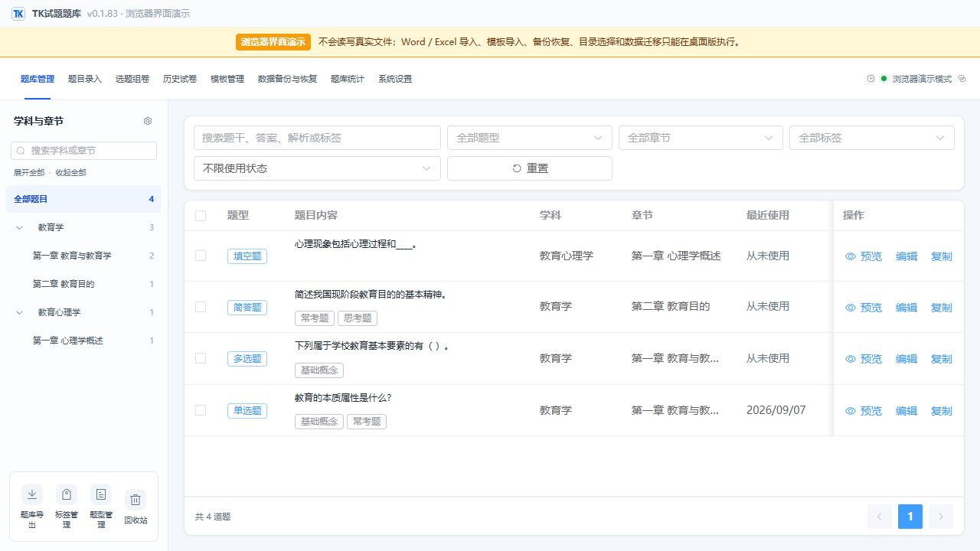
Task: Open 标签管理 tag management icon
Action: tap(67, 494)
